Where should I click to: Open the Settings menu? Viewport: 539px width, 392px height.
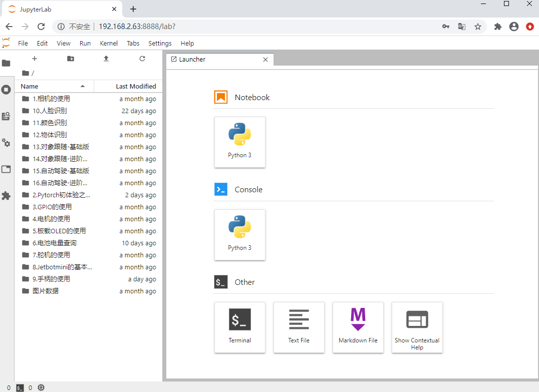click(x=160, y=43)
